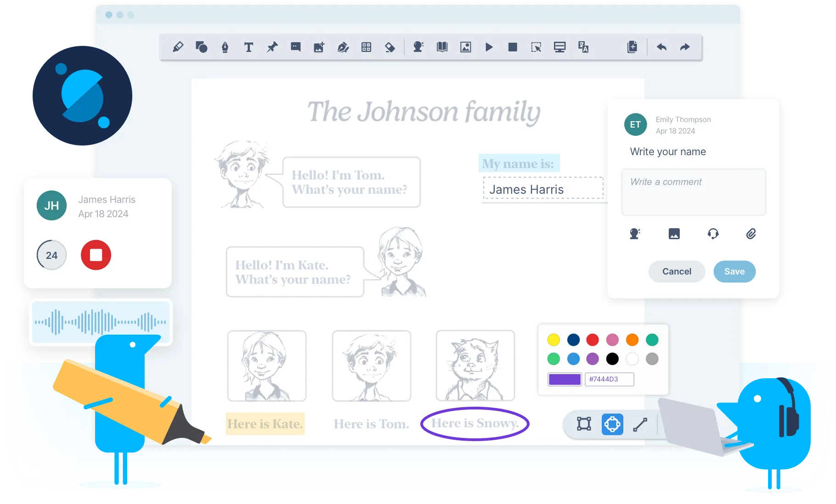Select the Text tool
Viewport: 836px width, 504px height.
click(x=249, y=47)
